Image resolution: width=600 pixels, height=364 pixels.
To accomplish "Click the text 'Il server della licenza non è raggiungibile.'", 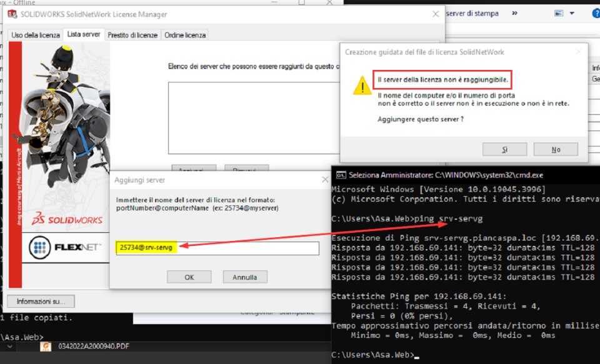I will (442, 80).
